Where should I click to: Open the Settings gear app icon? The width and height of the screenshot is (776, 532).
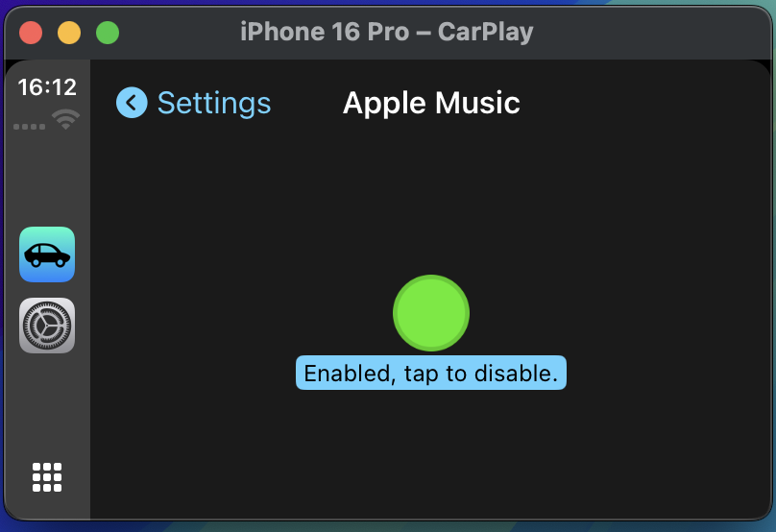tap(47, 326)
